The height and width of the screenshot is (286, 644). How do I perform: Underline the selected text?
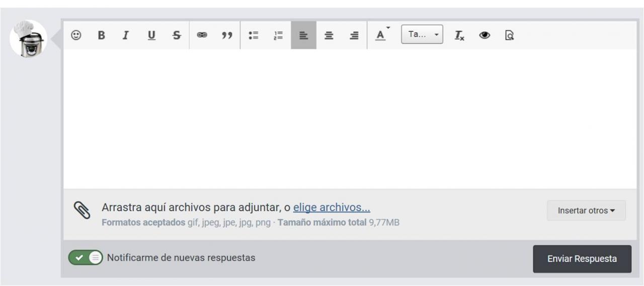pos(151,35)
